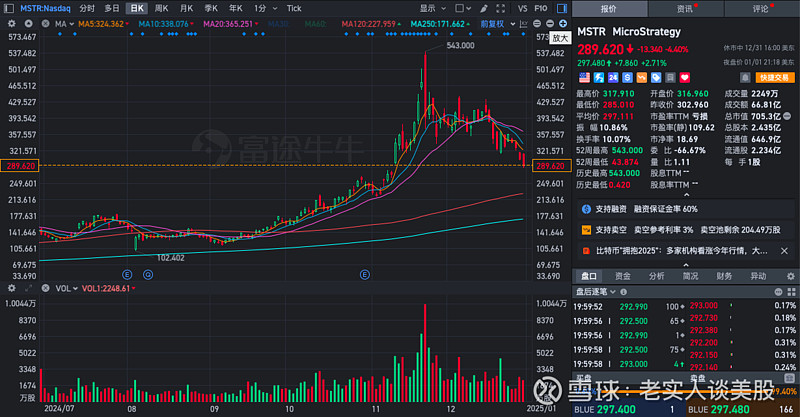
Task: Click the price alert bell icon
Action: tap(745, 78)
